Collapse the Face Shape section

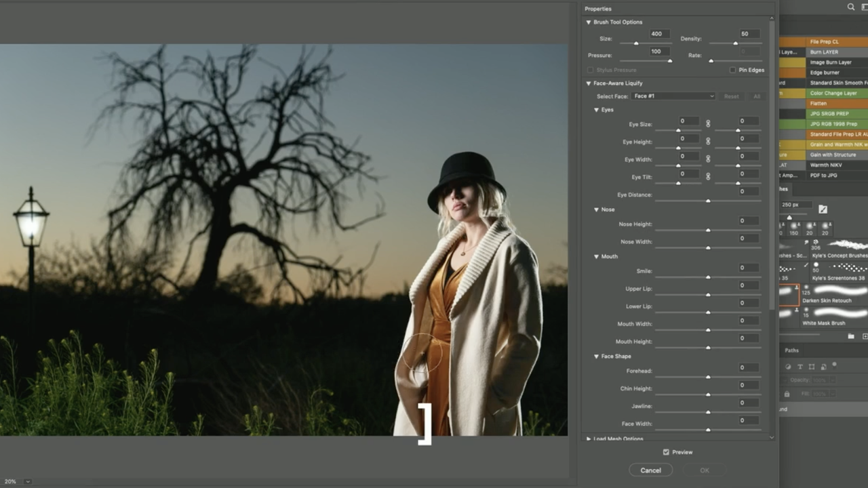coord(597,356)
